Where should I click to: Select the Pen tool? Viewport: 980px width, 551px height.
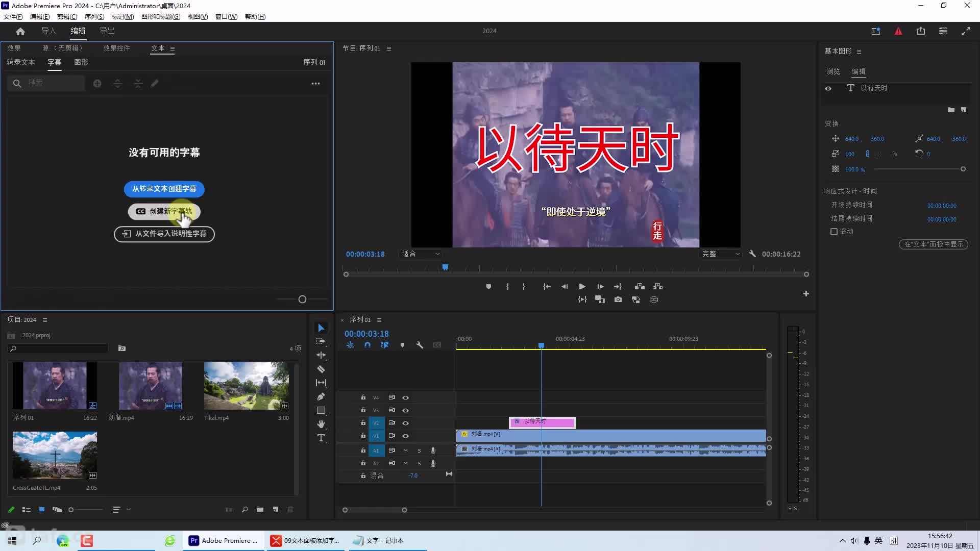[321, 396]
